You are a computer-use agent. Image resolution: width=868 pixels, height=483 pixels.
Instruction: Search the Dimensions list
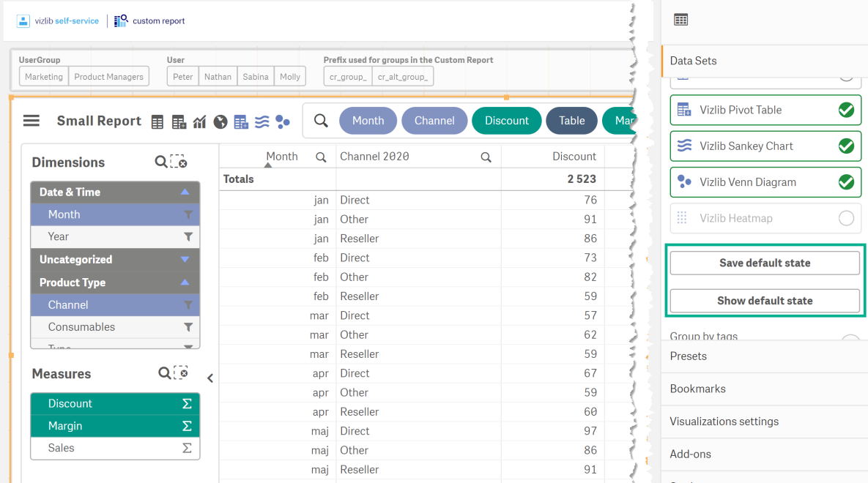point(160,162)
